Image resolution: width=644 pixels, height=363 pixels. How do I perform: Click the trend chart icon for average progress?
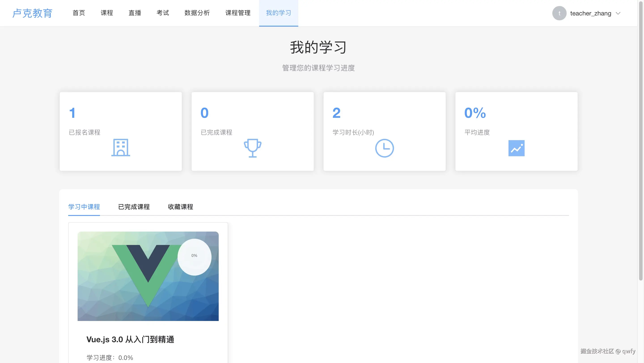(x=516, y=148)
